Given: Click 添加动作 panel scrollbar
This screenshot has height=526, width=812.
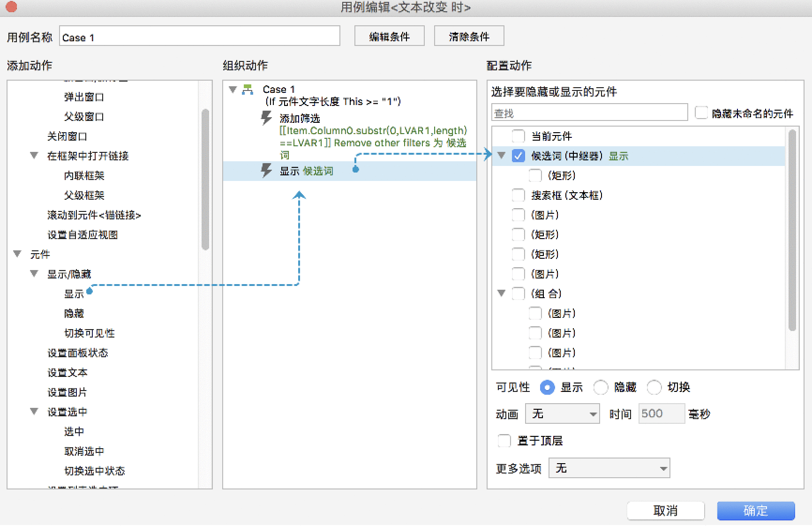Looking at the screenshot, I should click(x=205, y=180).
